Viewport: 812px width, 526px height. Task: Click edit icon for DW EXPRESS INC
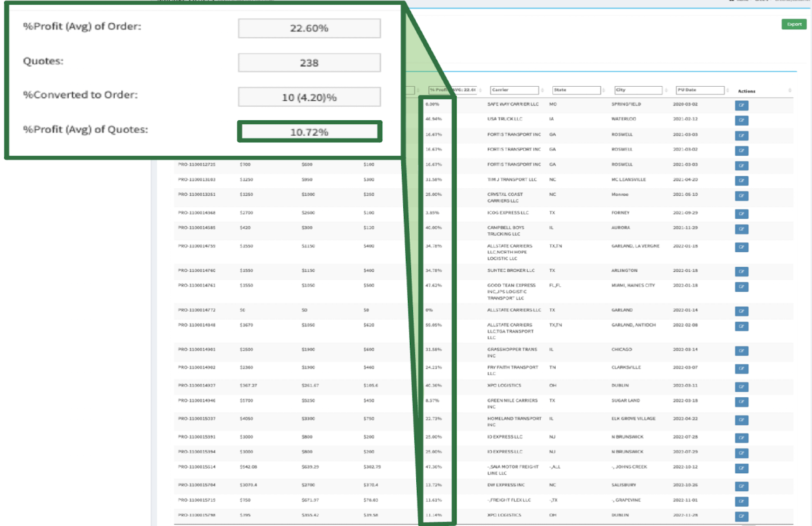point(741,486)
